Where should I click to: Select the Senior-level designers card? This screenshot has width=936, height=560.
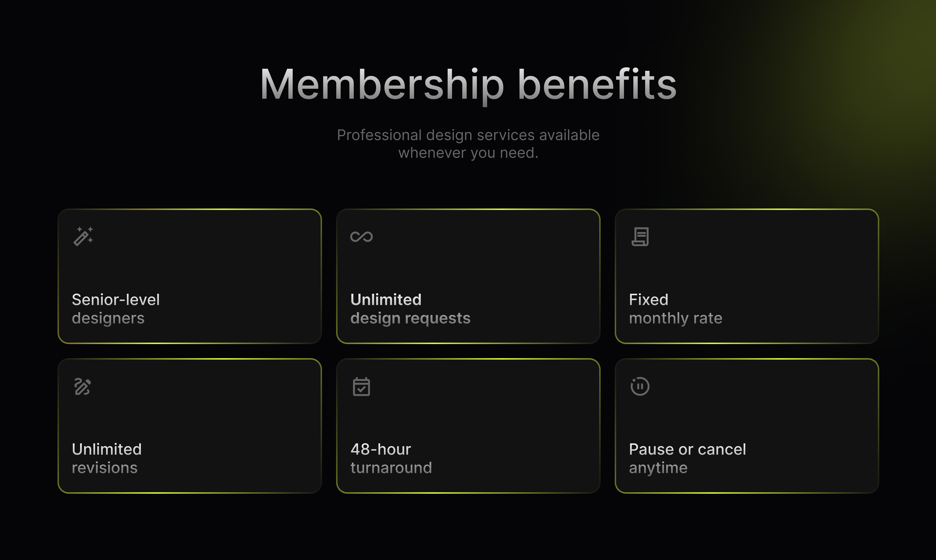(x=189, y=276)
